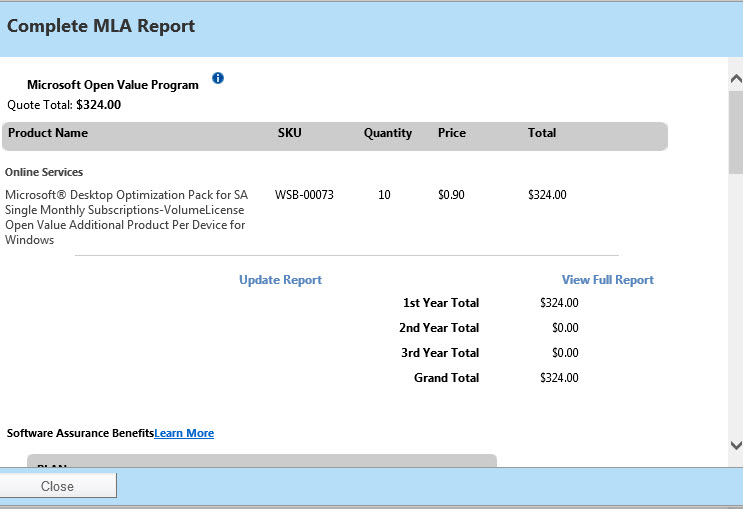Click the Complete MLA Report title
The image size is (743, 509).
click(x=101, y=26)
